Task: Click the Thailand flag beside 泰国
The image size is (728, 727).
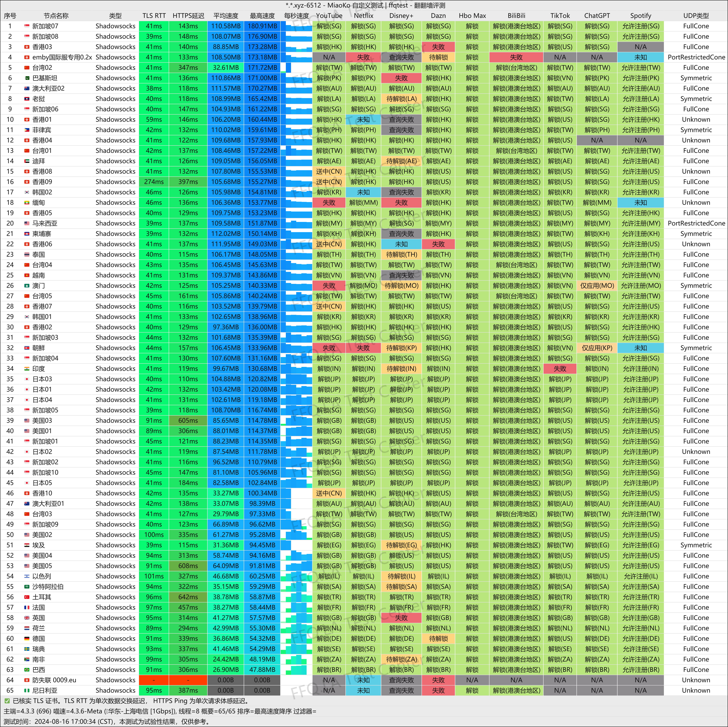Action: pos(27,255)
